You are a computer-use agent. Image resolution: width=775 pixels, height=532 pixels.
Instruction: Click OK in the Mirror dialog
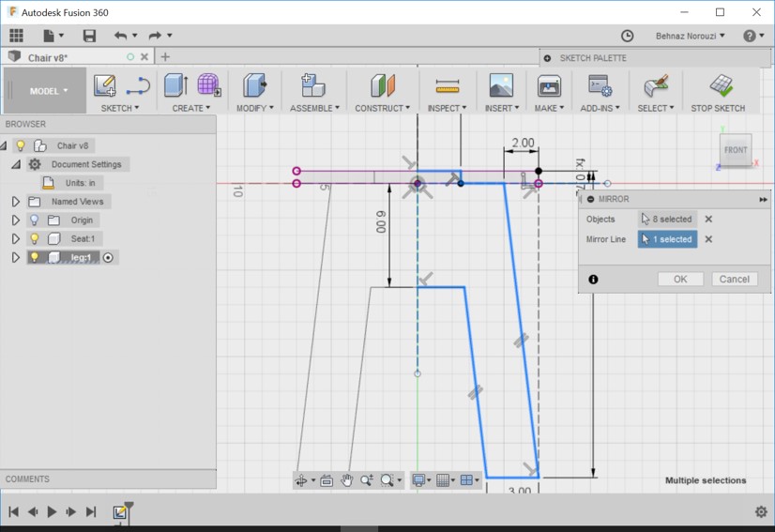tap(680, 280)
